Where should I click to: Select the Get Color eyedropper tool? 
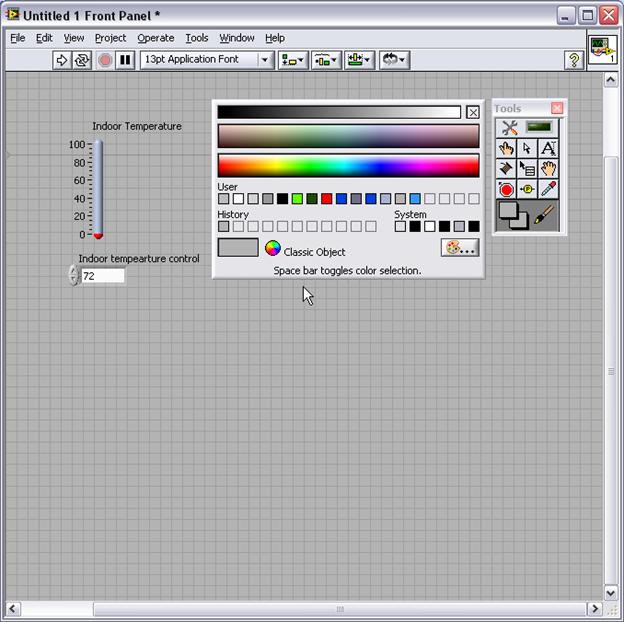click(x=548, y=190)
